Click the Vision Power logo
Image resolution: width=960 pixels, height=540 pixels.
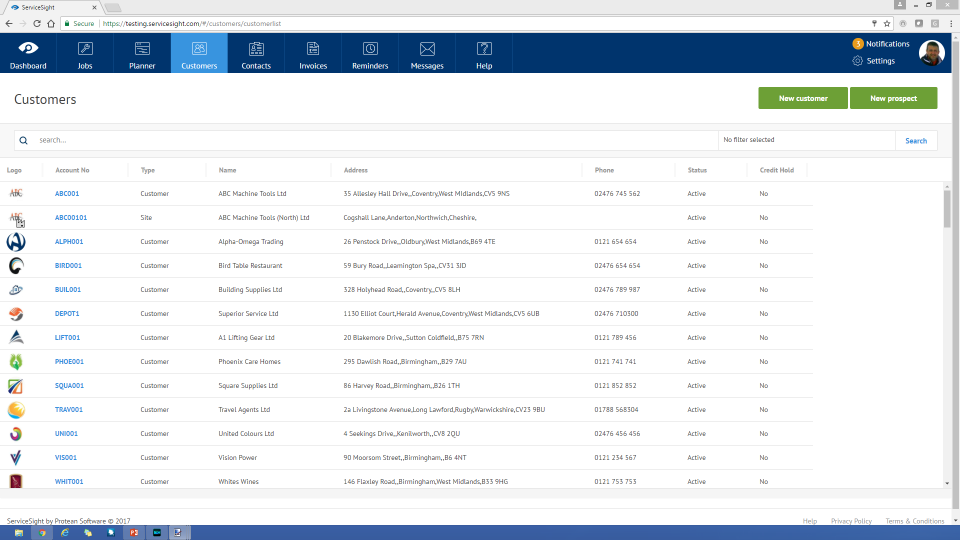[16, 457]
